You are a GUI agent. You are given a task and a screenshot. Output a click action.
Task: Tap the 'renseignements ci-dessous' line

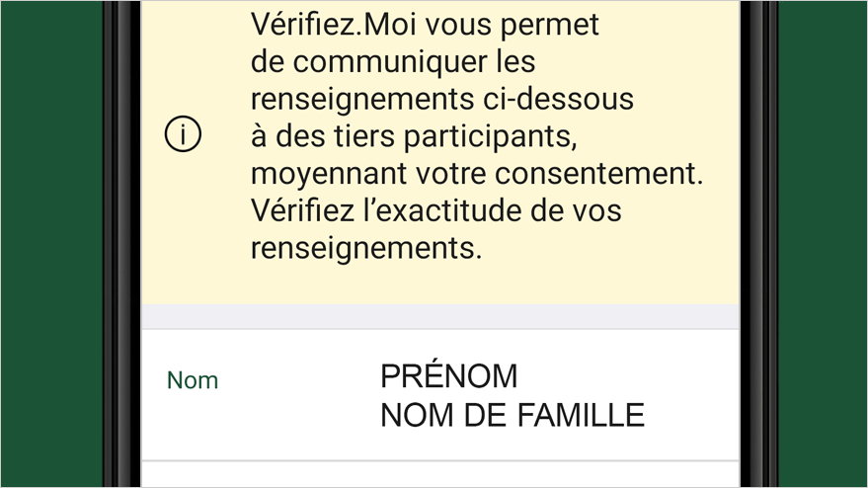tap(441, 99)
